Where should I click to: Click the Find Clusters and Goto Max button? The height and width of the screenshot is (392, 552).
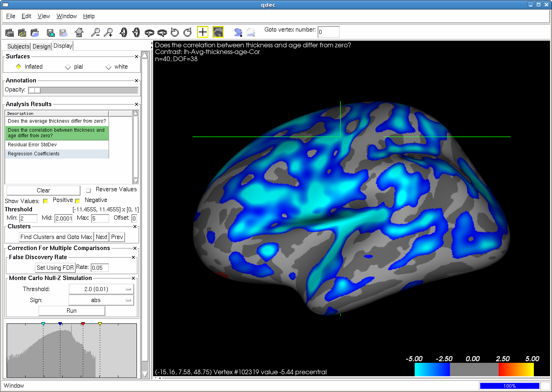pyautogui.click(x=56, y=237)
